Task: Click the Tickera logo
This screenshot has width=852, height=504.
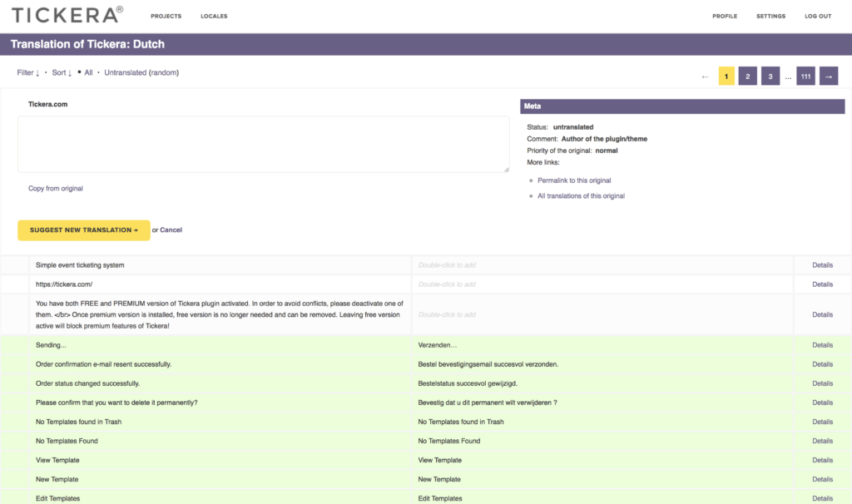Action: (x=67, y=15)
